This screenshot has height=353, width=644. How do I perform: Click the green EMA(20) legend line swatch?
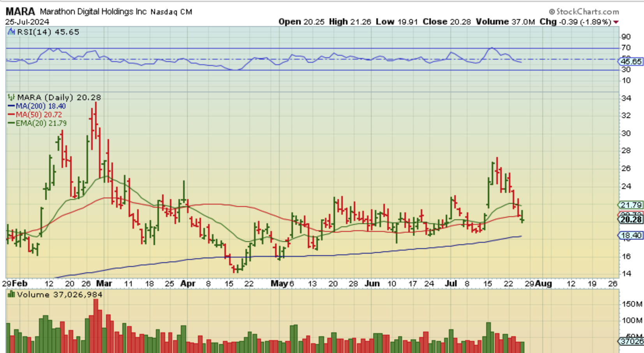[11, 124]
